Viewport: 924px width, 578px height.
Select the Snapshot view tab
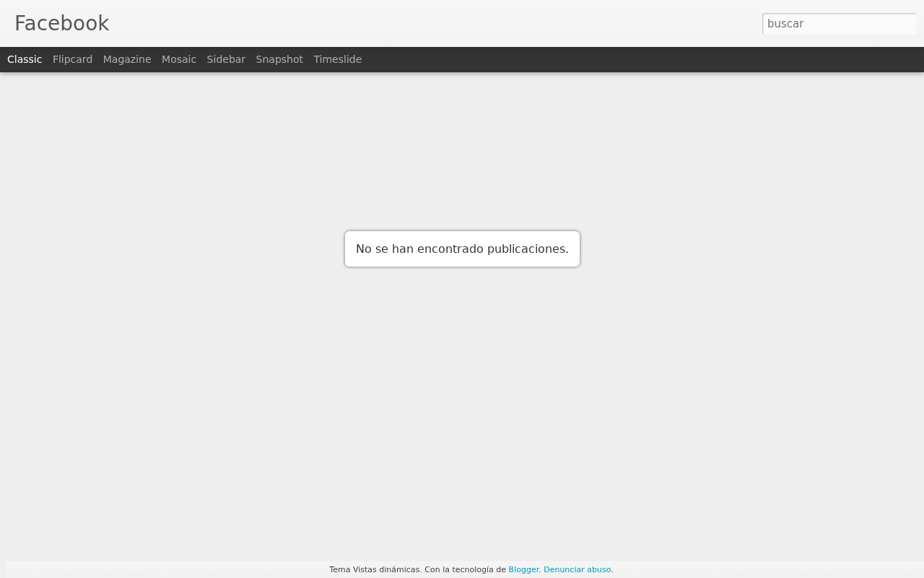tap(279, 59)
